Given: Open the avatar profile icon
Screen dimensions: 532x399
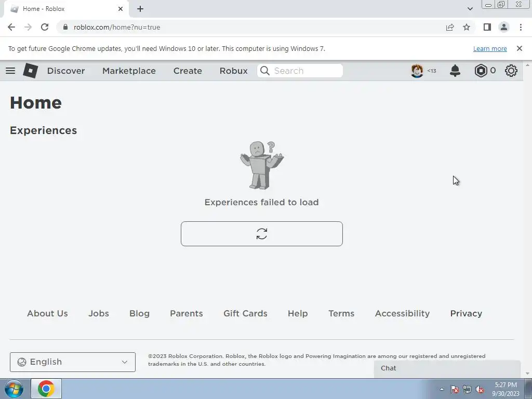Looking at the screenshot, I should tap(417, 71).
